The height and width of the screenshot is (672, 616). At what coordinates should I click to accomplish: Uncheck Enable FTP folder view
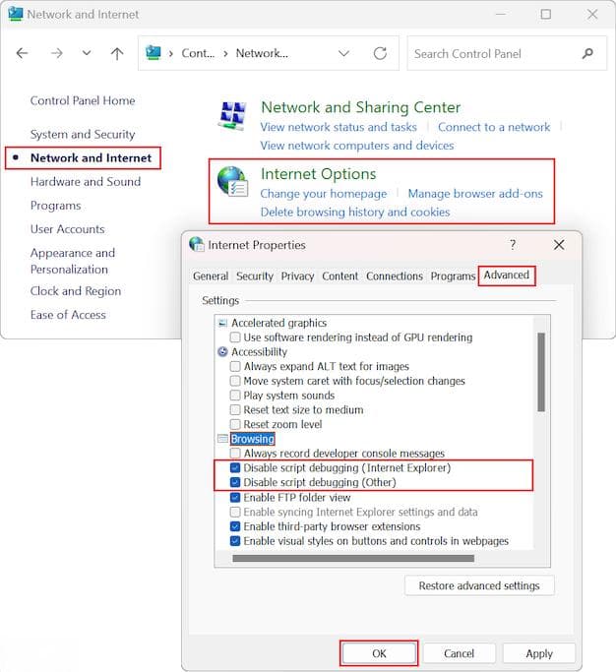click(235, 497)
